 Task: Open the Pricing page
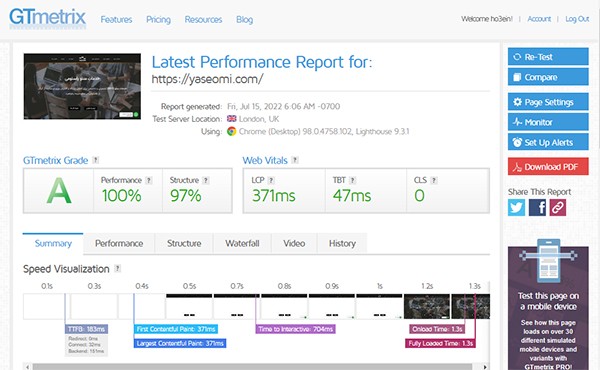coord(158,20)
